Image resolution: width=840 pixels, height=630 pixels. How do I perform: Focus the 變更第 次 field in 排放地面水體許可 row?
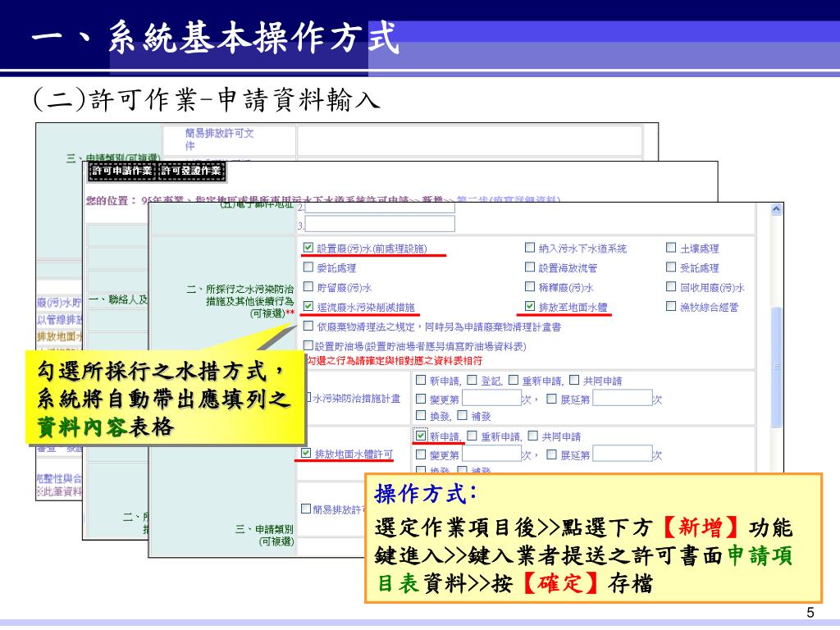tap(492, 454)
